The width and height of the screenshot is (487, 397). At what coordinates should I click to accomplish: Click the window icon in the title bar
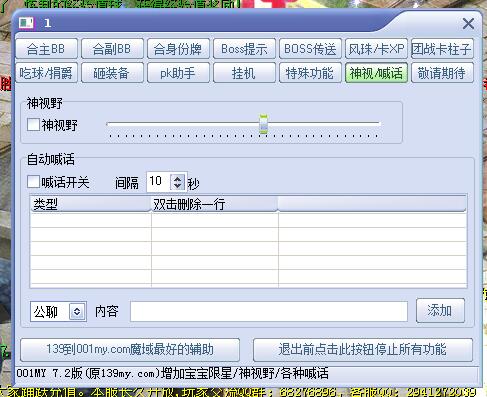click(x=26, y=23)
